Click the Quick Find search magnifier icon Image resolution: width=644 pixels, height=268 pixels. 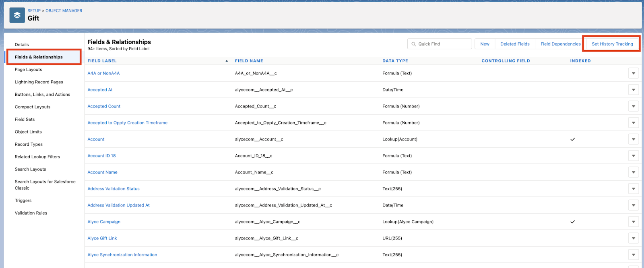tap(413, 44)
